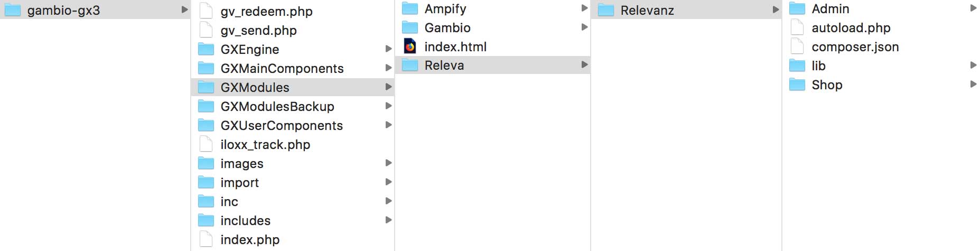Image resolution: width=980 pixels, height=251 pixels.
Task: Select the Releva folder row
Action: click(x=492, y=65)
